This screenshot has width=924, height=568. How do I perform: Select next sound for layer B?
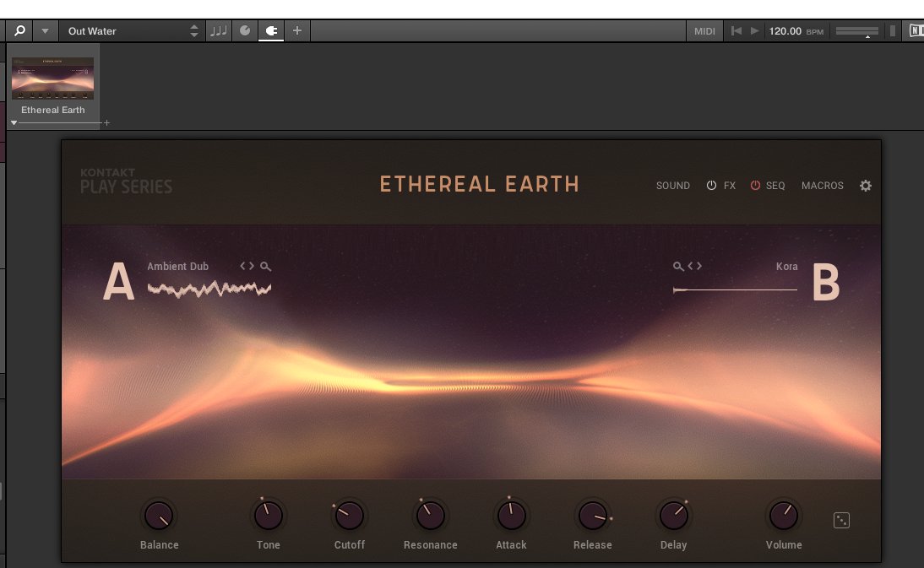tap(698, 266)
